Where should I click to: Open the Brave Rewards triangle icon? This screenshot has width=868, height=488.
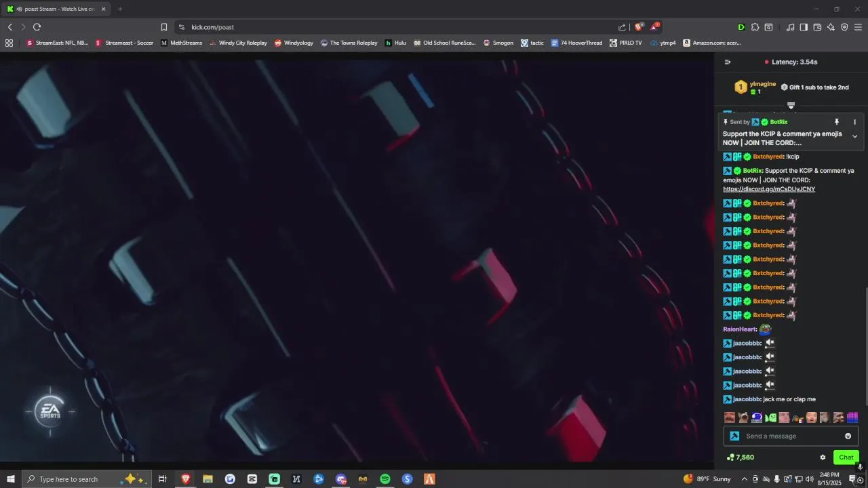[x=654, y=27]
